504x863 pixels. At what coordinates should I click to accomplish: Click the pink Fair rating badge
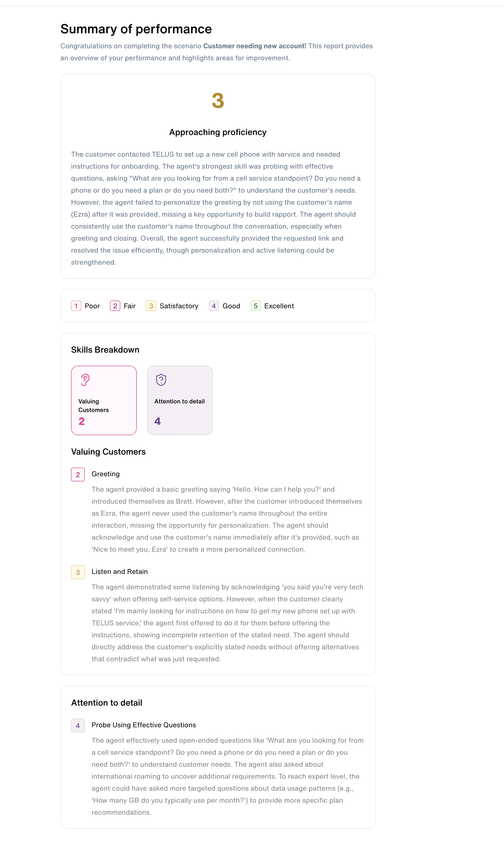click(x=115, y=306)
